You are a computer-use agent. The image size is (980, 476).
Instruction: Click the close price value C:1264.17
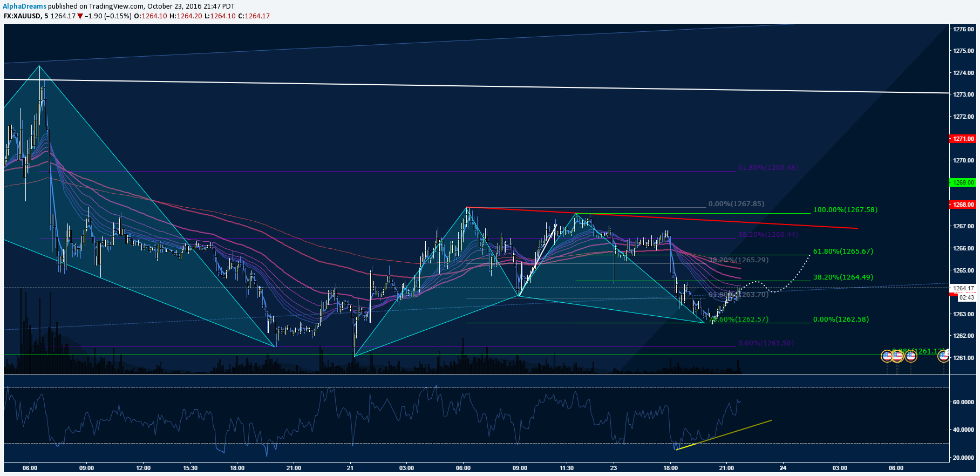pos(254,16)
